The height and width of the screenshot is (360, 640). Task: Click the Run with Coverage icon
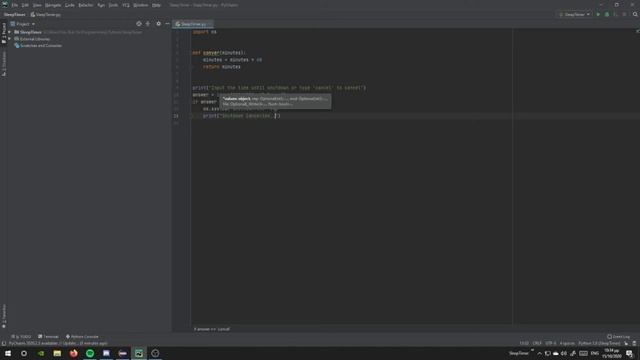coord(616,15)
